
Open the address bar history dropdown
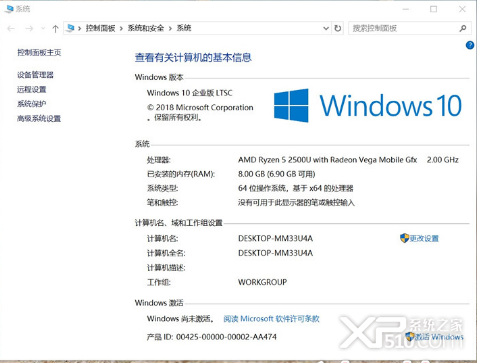click(x=326, y=29)
